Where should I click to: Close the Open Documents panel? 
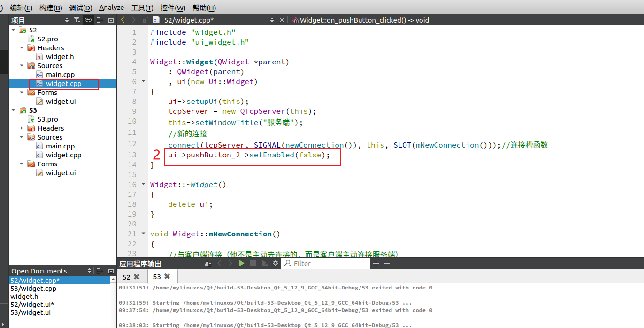(x=111, y=271)
